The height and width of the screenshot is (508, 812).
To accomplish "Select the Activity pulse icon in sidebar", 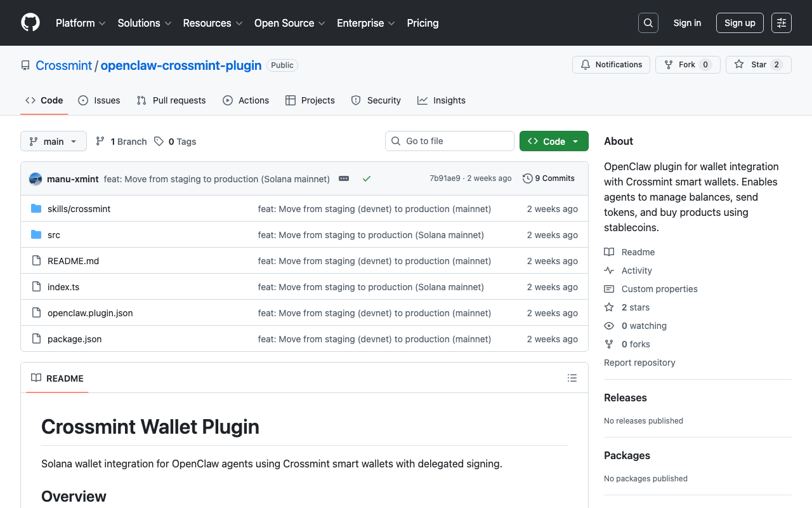I will [608, 270].
